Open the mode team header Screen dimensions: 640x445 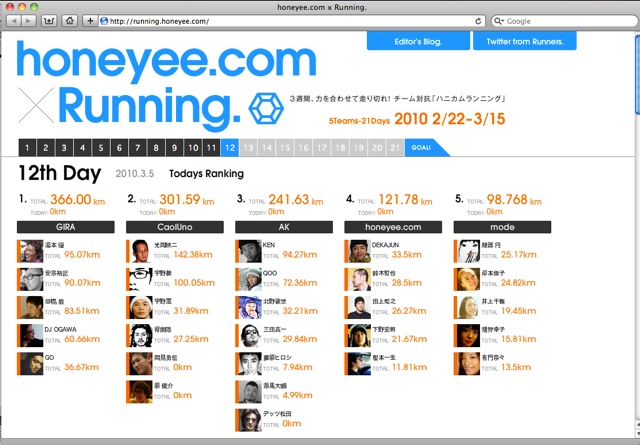click(x=502, y=227)
